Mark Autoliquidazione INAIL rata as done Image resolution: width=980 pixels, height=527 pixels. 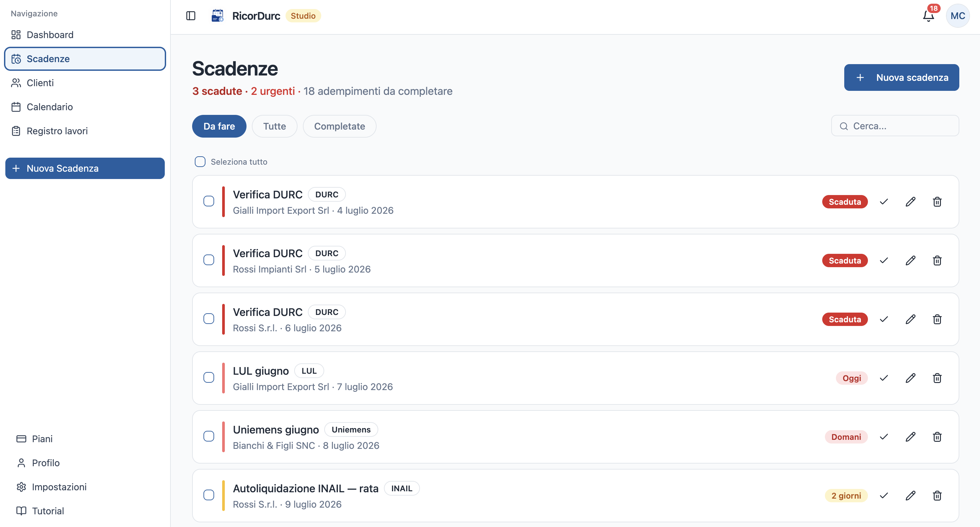[884, 495]
